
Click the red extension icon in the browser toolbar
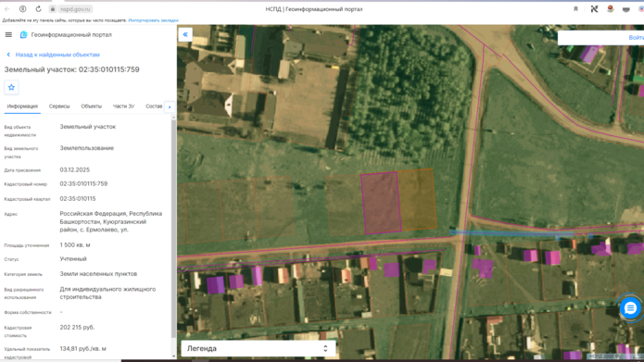click(x=611, y=9)
